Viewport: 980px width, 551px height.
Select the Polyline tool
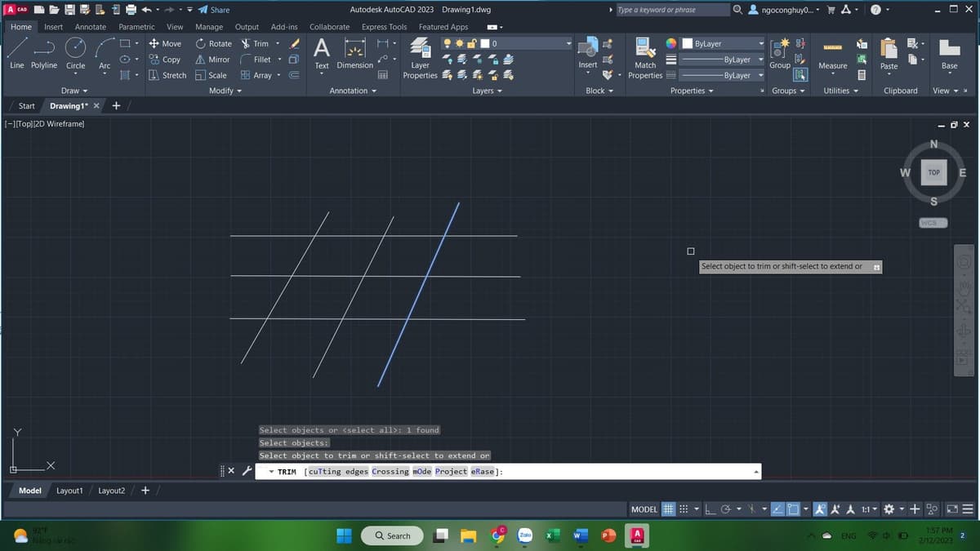pos(44,53)
